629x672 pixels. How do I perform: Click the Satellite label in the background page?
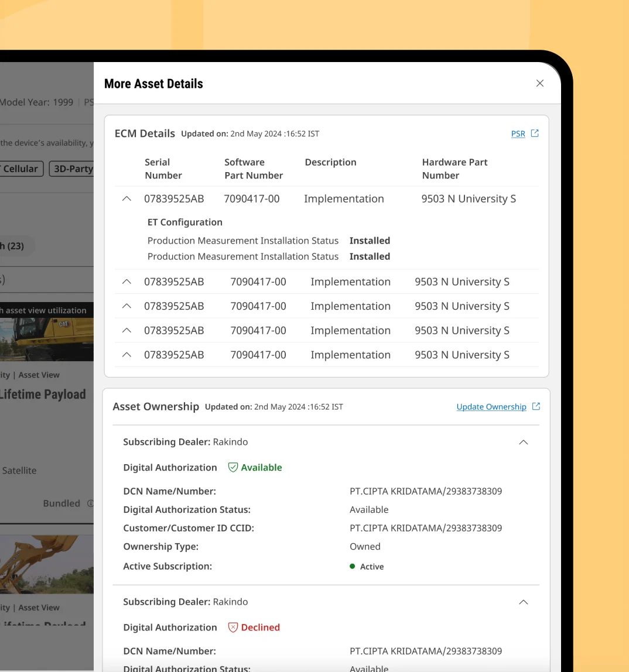(19, 471)
